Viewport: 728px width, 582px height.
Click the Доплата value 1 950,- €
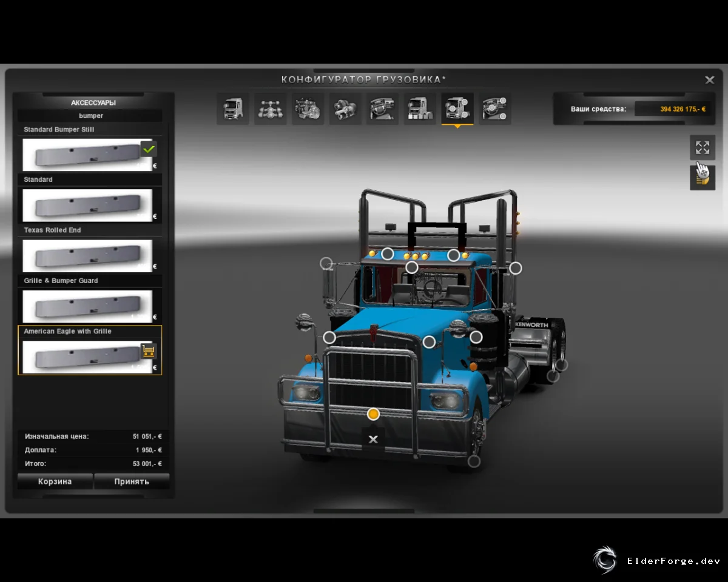[x=149, y=450]
